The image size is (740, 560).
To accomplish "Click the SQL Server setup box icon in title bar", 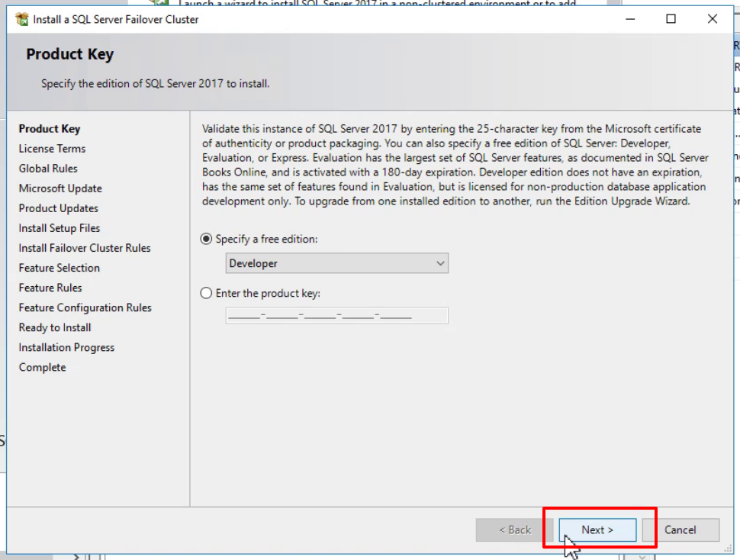I will coord(21,19).
